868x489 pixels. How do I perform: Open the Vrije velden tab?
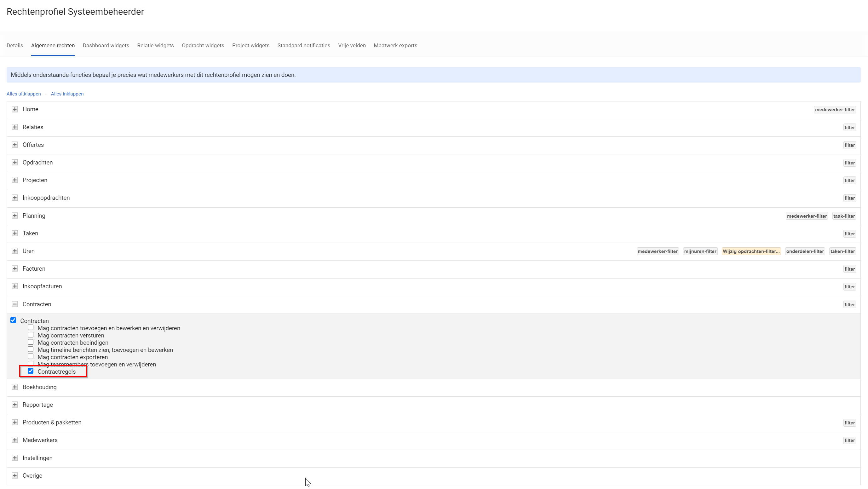tap(352, 45)
